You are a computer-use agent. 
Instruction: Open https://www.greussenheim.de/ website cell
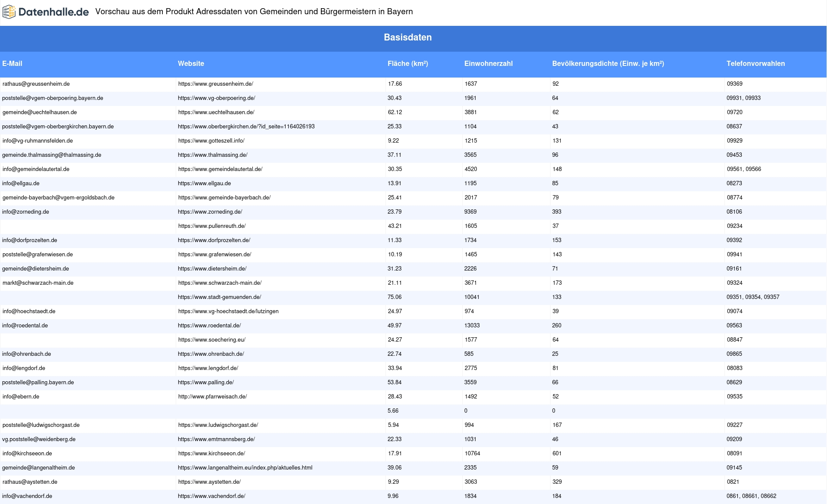(x=215, y=84)
